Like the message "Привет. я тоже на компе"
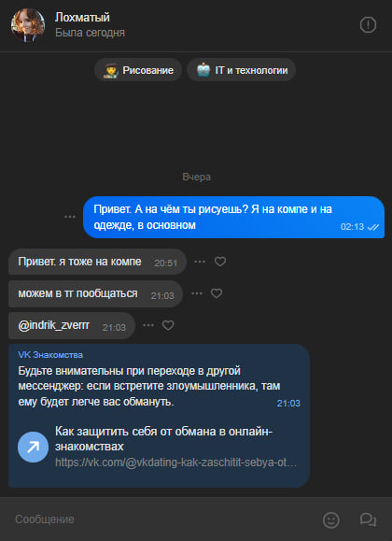The height and width of the screenshot is (541, 392). pyautogui.click(x=220, y=262)
